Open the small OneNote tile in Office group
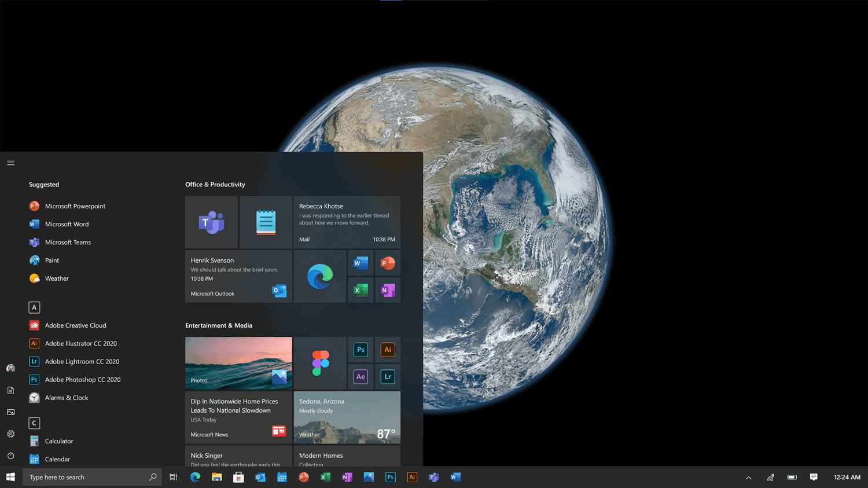 (x=388, y=290)
